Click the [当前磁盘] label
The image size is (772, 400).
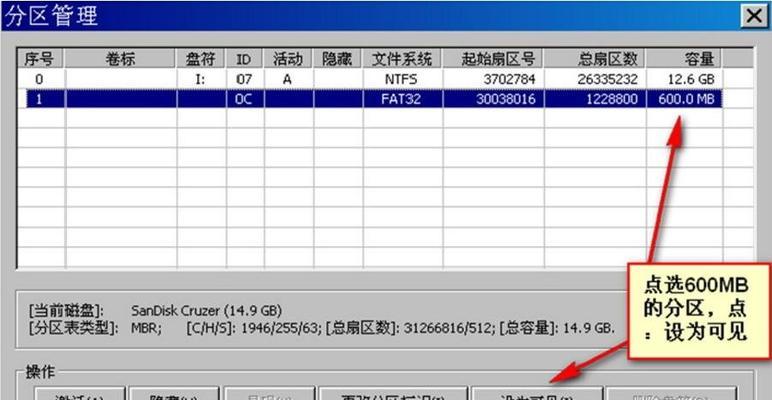click(x=66, y=311)
